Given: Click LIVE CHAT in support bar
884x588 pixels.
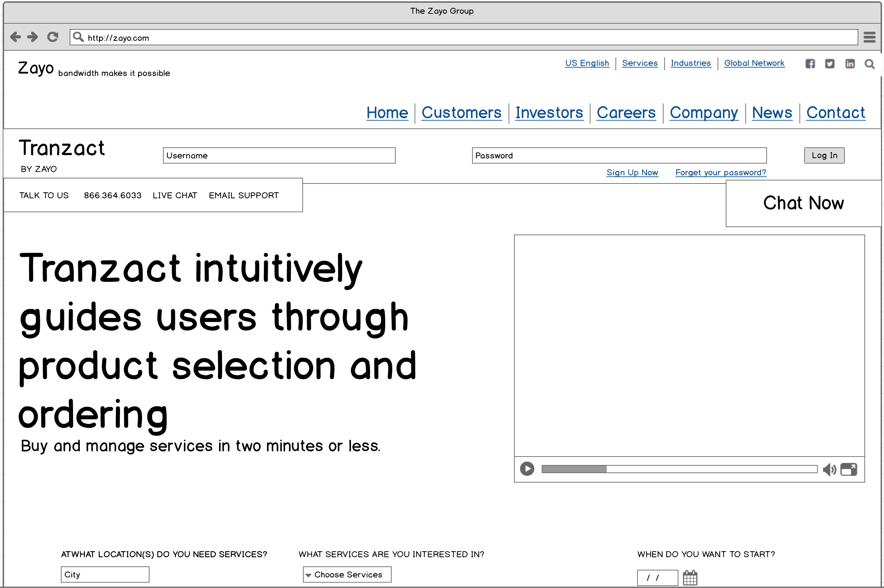Looking at the screenshot, I should click(175, 195).
